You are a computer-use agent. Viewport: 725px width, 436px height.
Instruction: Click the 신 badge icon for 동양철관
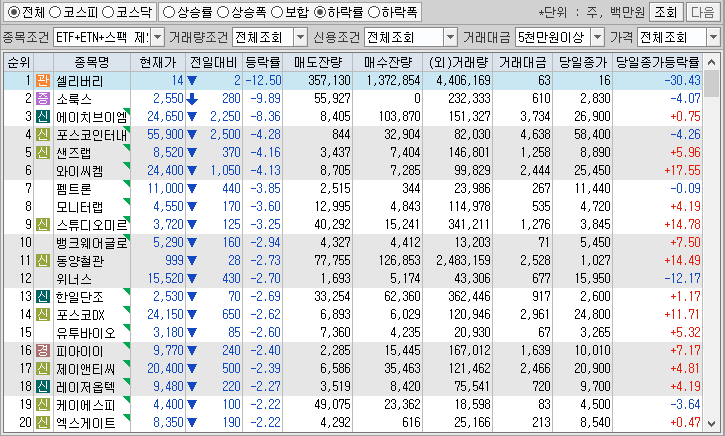pos(43,261)
